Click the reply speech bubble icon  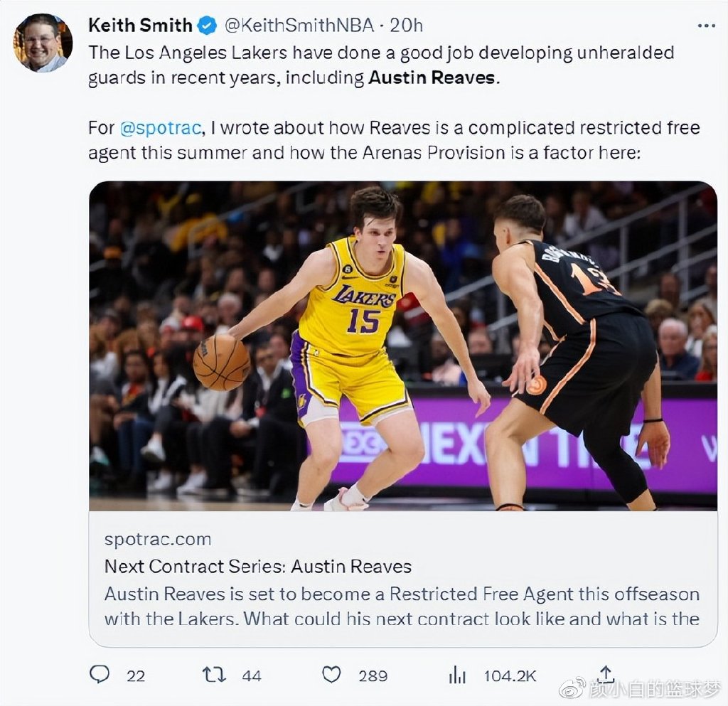(100, 674)
